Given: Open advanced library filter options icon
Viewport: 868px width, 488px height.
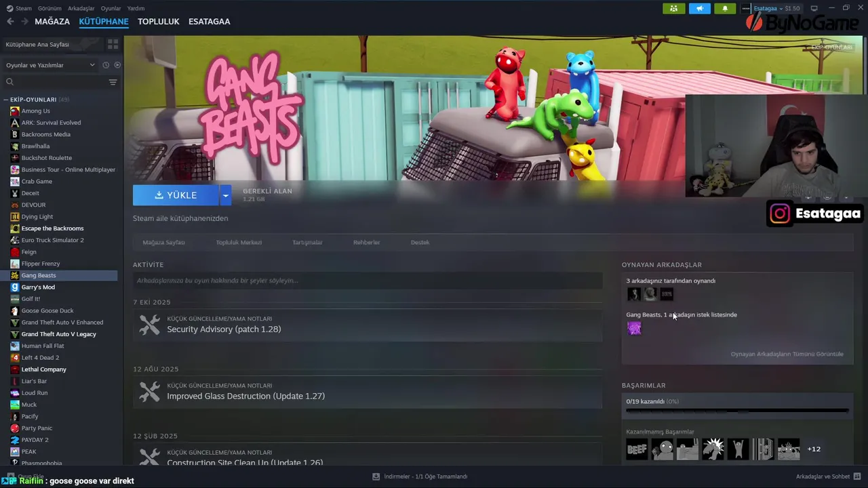Looking at the screenshot, I should [113, 82].
